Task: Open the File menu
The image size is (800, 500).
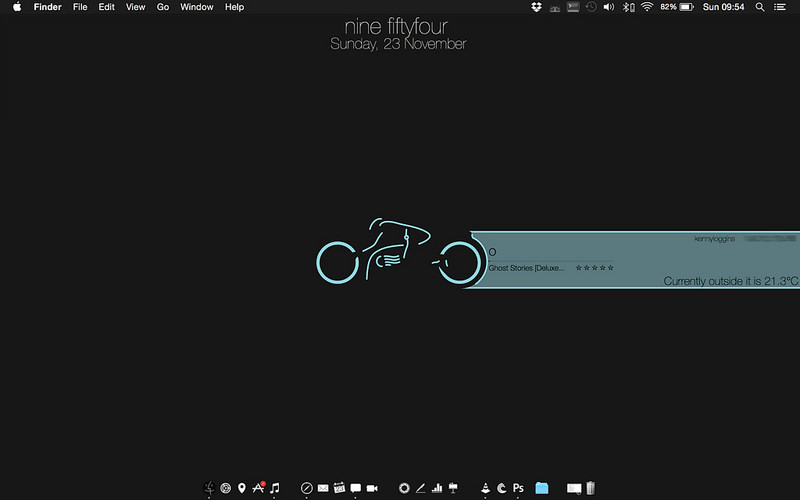Action: [80, 7]
